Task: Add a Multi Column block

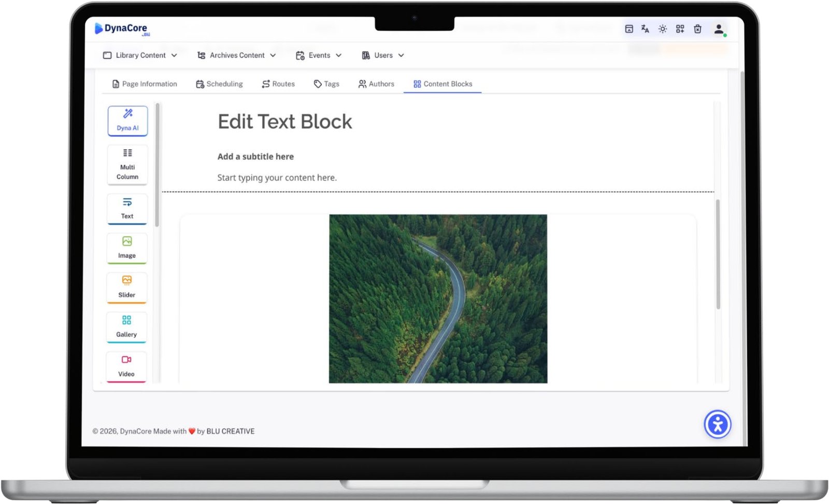Action: pyautogui.click(x=127, y=165)
